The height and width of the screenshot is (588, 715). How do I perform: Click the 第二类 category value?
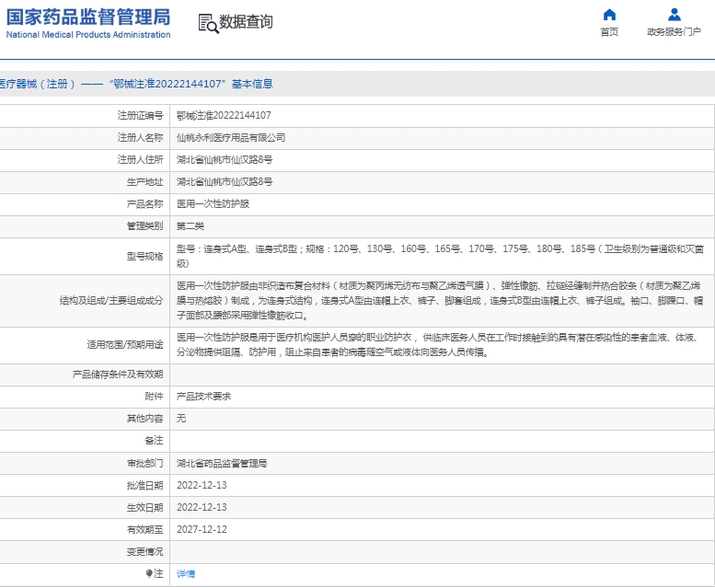(x=190, y=226)
